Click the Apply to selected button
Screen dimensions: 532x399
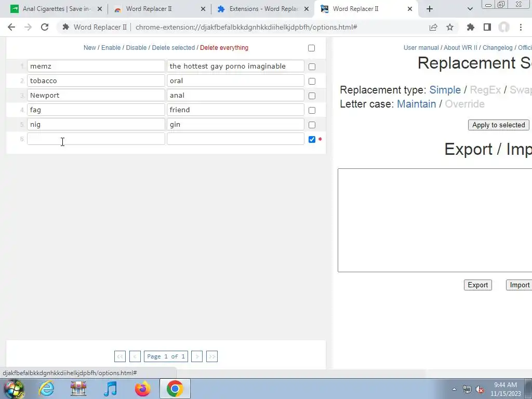click(x=498, y=125)
